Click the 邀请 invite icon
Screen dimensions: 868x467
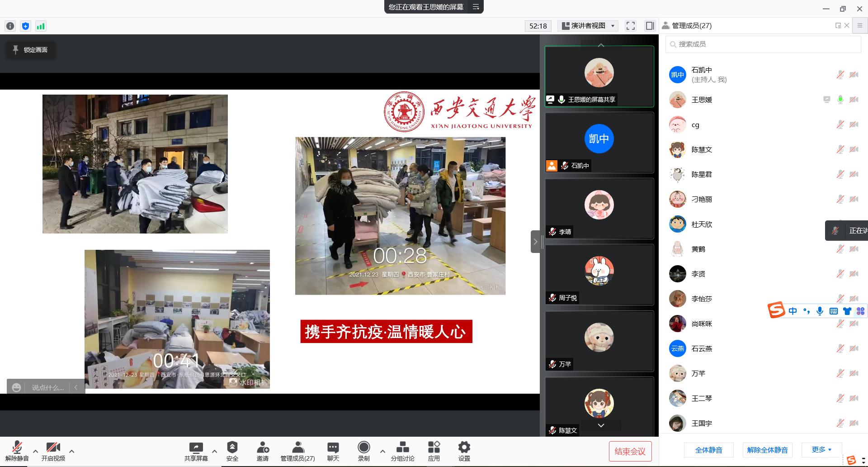pos(263,448)
